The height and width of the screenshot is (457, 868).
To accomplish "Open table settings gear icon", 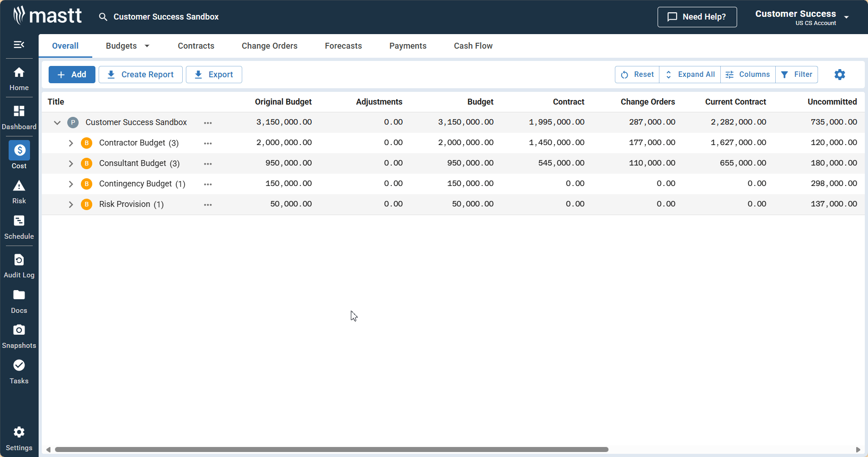I will (x=840, y=75).
